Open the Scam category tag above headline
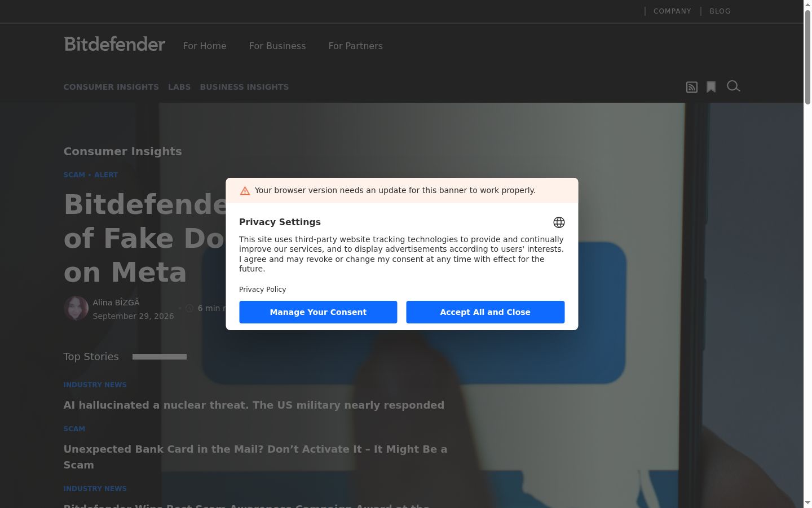The image size is (812, 508). [x=74, y=175]
